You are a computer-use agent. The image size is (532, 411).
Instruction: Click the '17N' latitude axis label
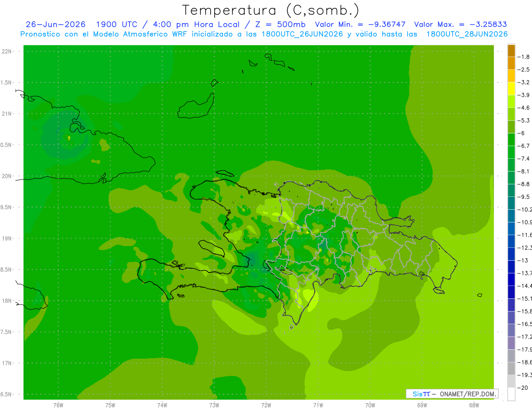(7, 364)
